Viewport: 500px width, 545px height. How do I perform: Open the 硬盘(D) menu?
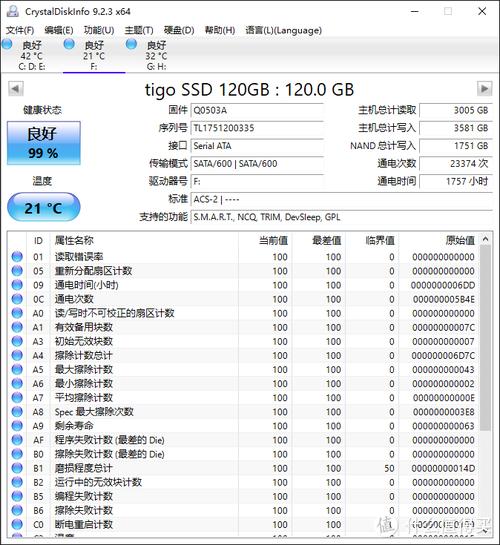179,30
